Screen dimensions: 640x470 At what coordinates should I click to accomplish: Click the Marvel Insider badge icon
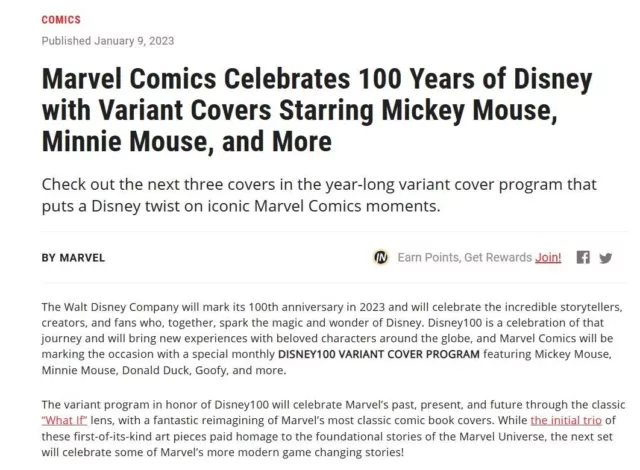point(381,257)
